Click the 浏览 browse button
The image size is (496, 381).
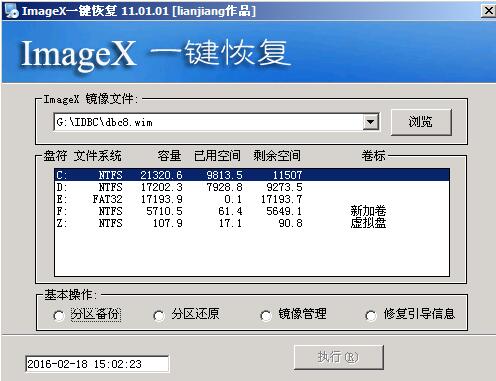pyautogui.click(x=421, y=122)
